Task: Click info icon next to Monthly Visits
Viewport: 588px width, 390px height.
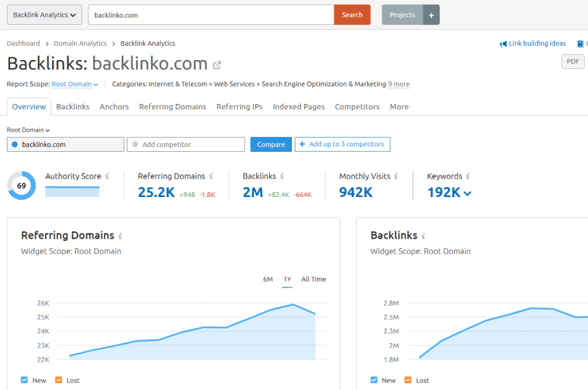Action: [x=396, y=176]
